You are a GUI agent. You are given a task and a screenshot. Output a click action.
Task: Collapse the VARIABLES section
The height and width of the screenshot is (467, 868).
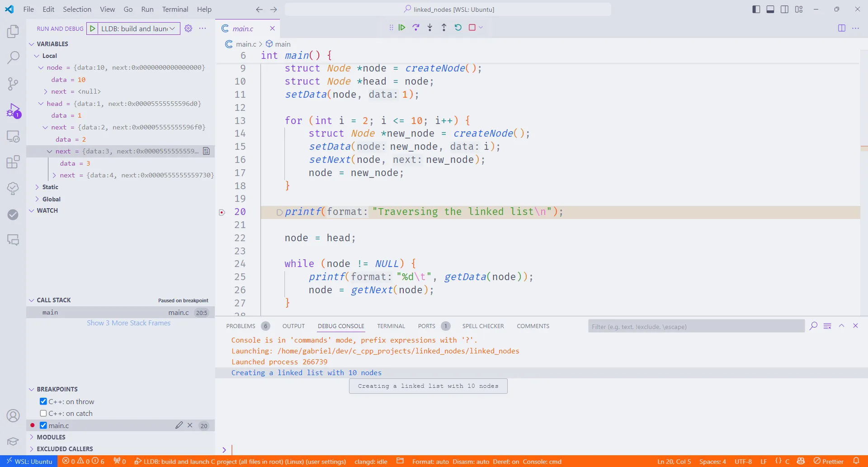pyautogui.click(x=32, y=44)
